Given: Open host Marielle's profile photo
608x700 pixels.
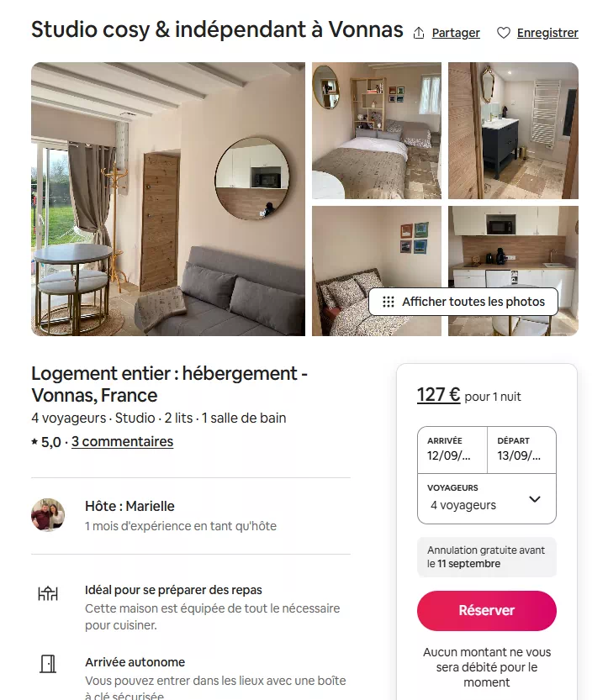Looking at the screenshot, I should [48, 515].
